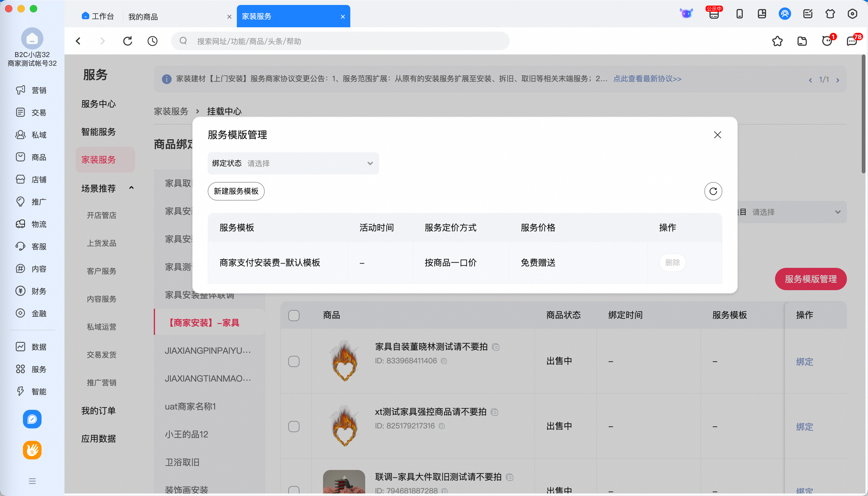The image size is (868, 496).
Task: Click the red 服务模版管理 button
Action: click(811, 279)
